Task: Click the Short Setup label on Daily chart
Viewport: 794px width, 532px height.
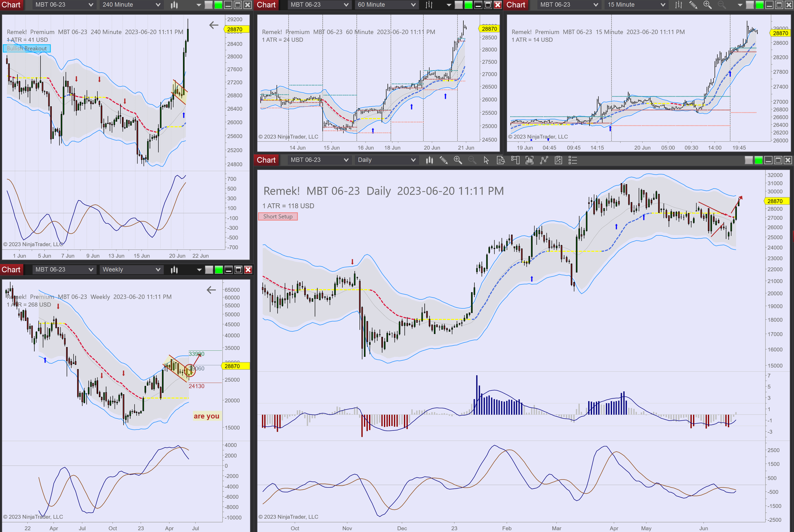Action: pyautogui.click(x=278, y=216)
